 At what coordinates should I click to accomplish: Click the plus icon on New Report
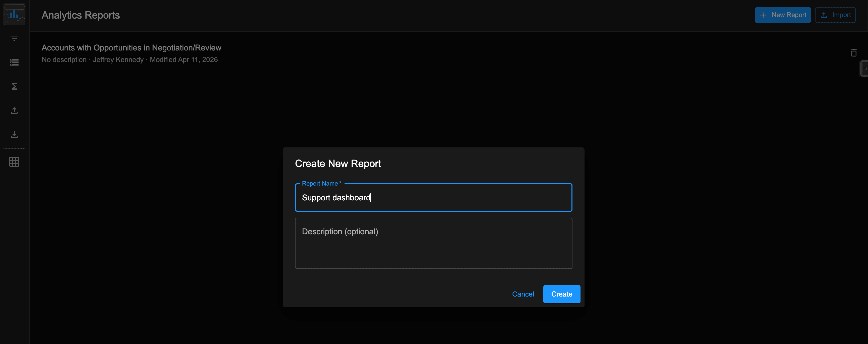coord(763,15)
